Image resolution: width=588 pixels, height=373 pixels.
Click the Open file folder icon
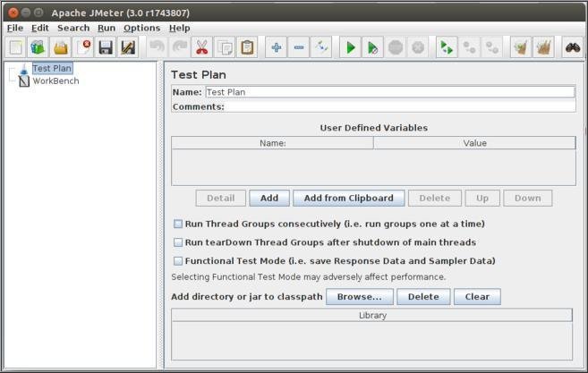pyautogui.click(x=60, y=47)
